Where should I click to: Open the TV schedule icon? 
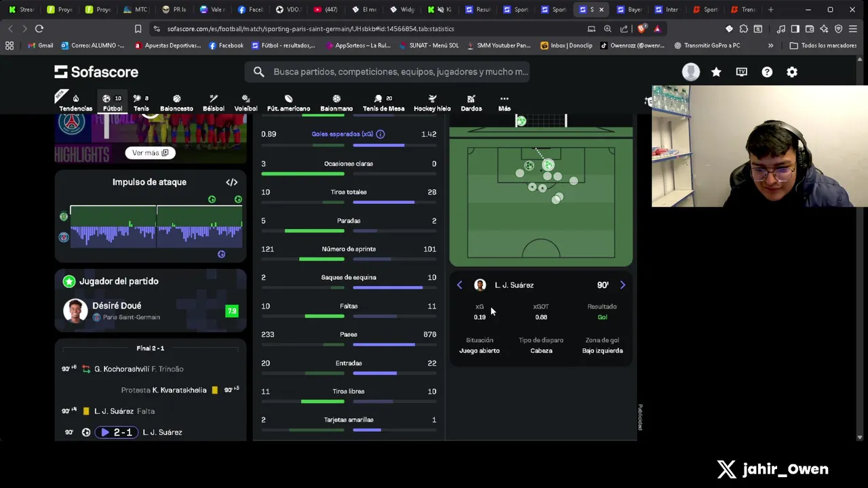tap(741, 72)
